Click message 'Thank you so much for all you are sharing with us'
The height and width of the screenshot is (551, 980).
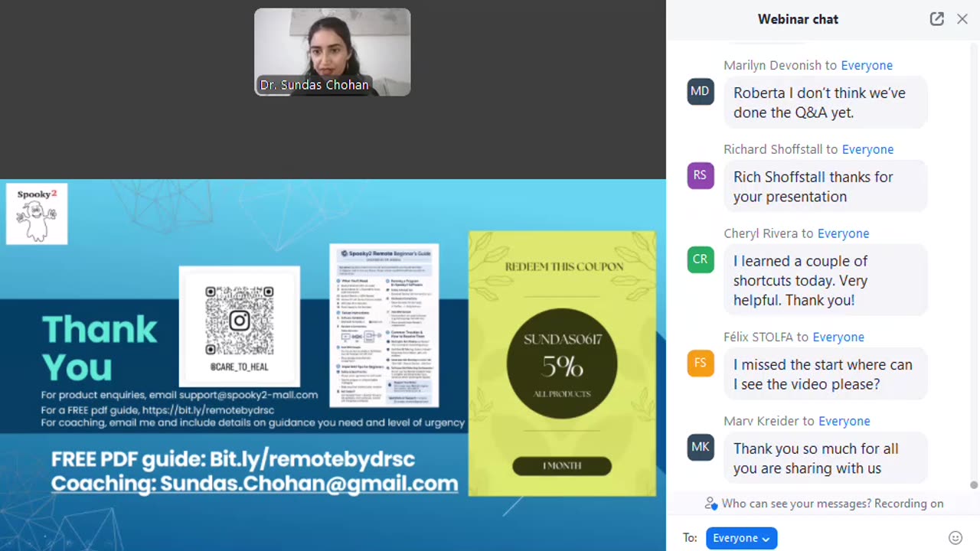click(x=825, y=458)
